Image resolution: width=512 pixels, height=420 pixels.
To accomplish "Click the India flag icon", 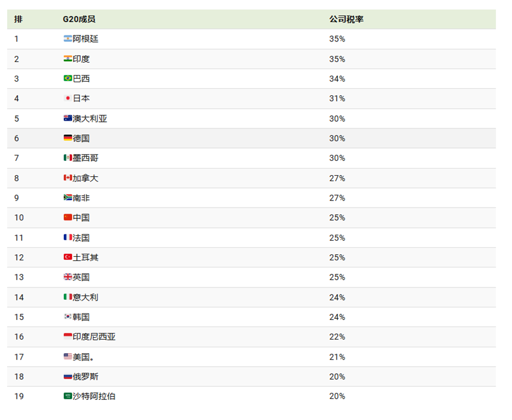I will 67,59.
